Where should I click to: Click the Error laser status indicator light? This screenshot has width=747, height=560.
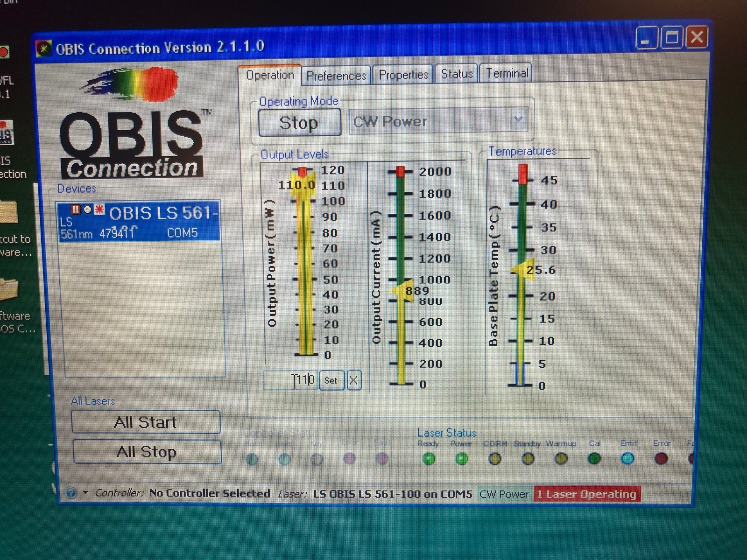pyautogui.click(x=661, y=459)
